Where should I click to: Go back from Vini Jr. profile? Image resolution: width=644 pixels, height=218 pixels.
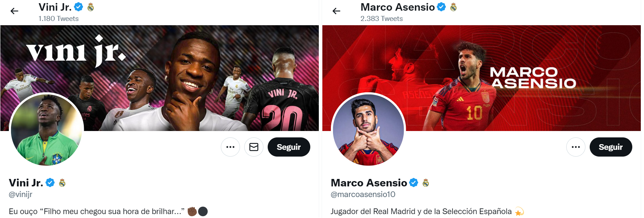(15, 11)
